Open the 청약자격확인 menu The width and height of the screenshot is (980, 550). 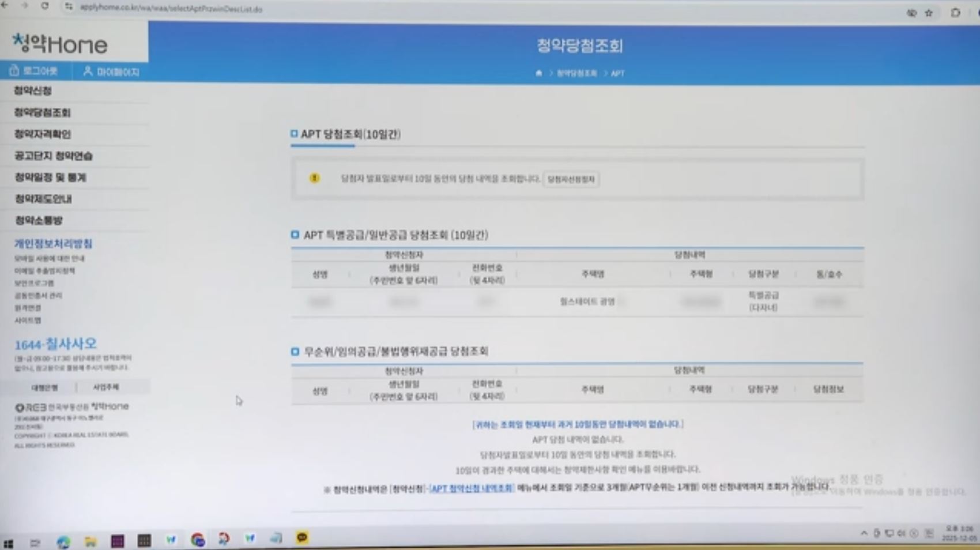point(43,134)
